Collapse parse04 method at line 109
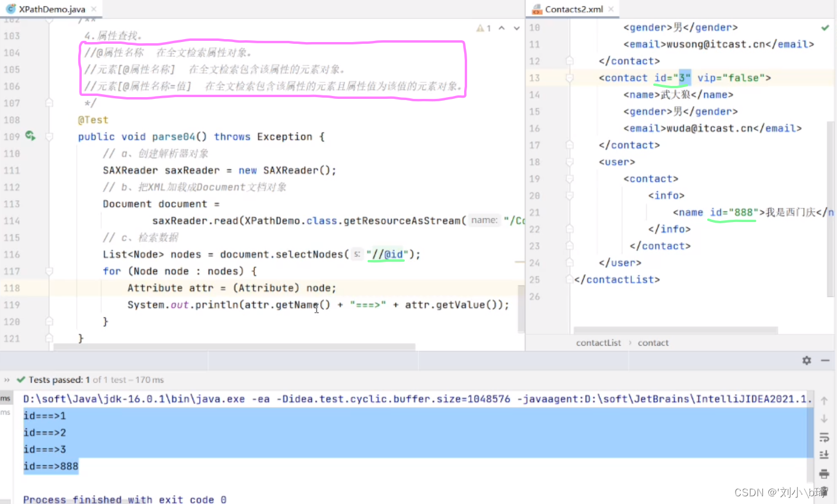Viewport: 837px width, 504px height. pos(49,137)
